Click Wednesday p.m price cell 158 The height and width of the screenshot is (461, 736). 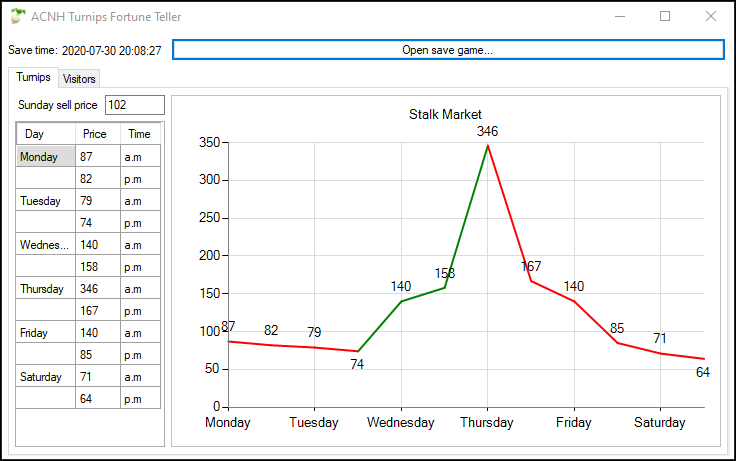[98, 267]
